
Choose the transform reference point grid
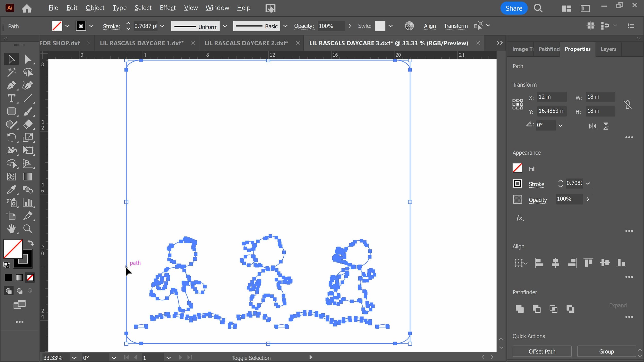tap(518, 104)
